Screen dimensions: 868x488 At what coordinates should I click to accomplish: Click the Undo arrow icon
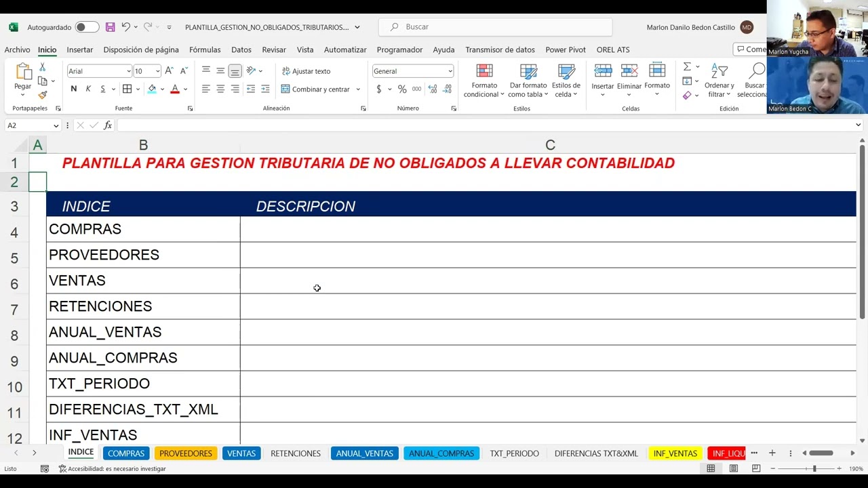click(x=125, y=27)
